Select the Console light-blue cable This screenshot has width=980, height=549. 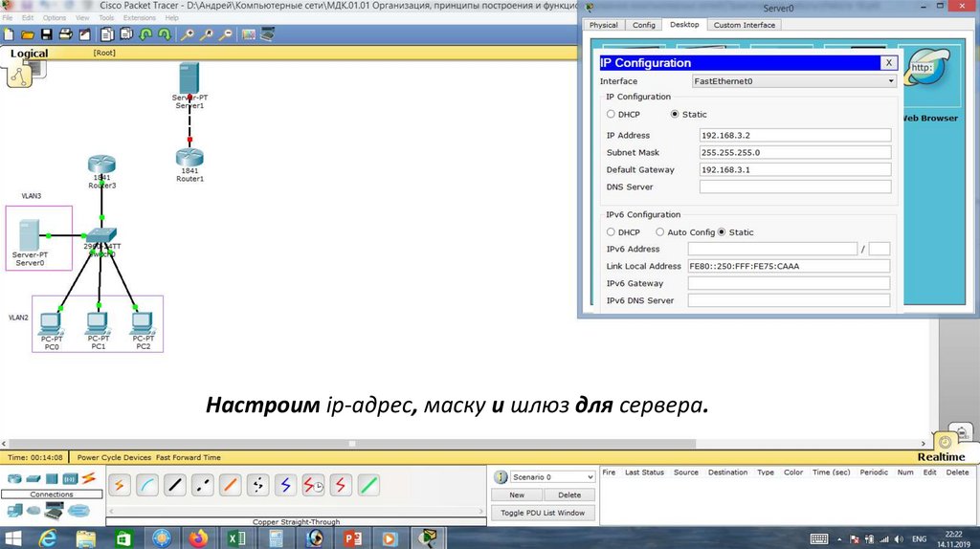click(146, 485)
